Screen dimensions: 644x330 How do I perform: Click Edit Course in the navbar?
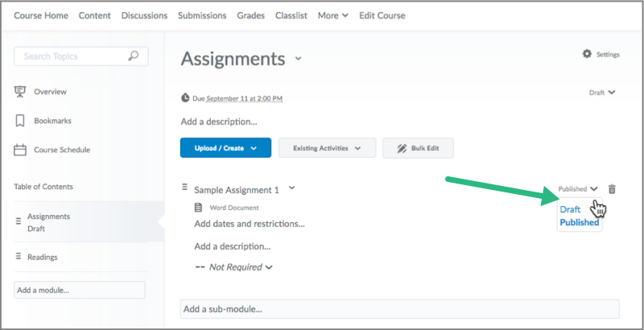[382, 15]
